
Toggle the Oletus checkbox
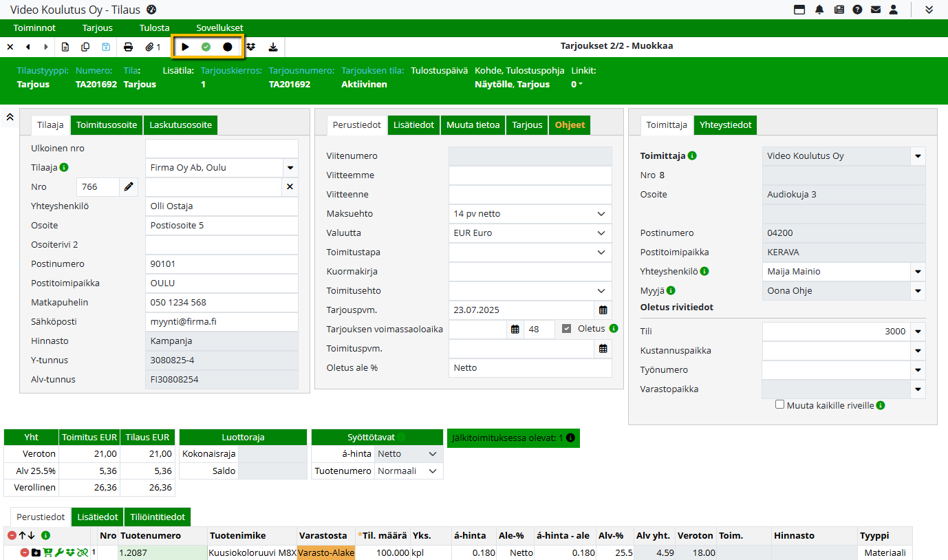(567, 329)
